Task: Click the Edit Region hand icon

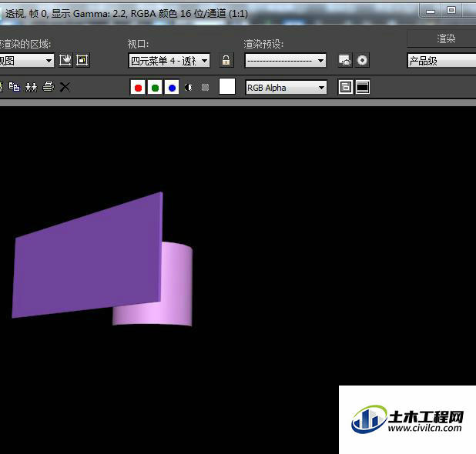Action: pyautogui.click(x=65, y=60)
